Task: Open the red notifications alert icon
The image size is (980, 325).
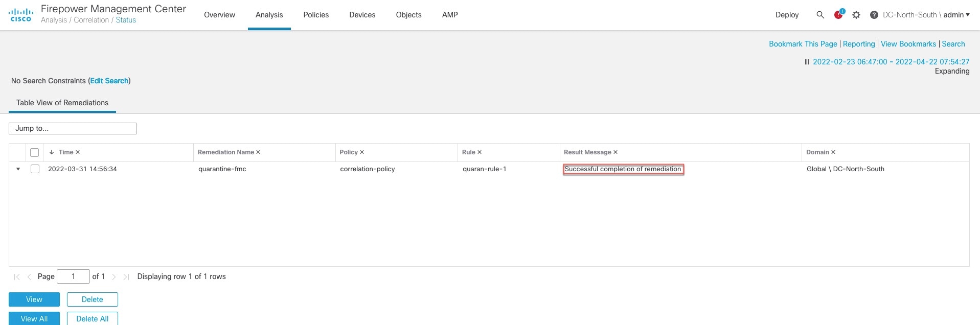Action: pyautogui.click(x=838, y=14)
